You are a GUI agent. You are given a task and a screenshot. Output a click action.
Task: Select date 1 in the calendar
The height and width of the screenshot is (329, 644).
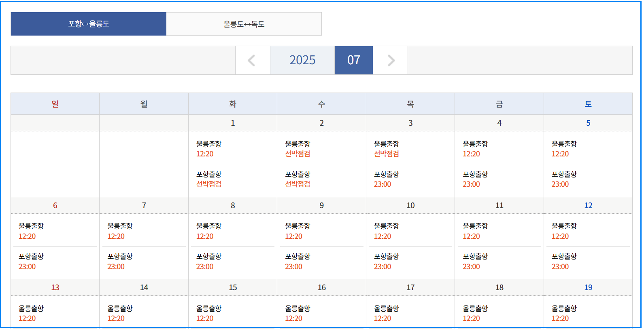point(233,123)
